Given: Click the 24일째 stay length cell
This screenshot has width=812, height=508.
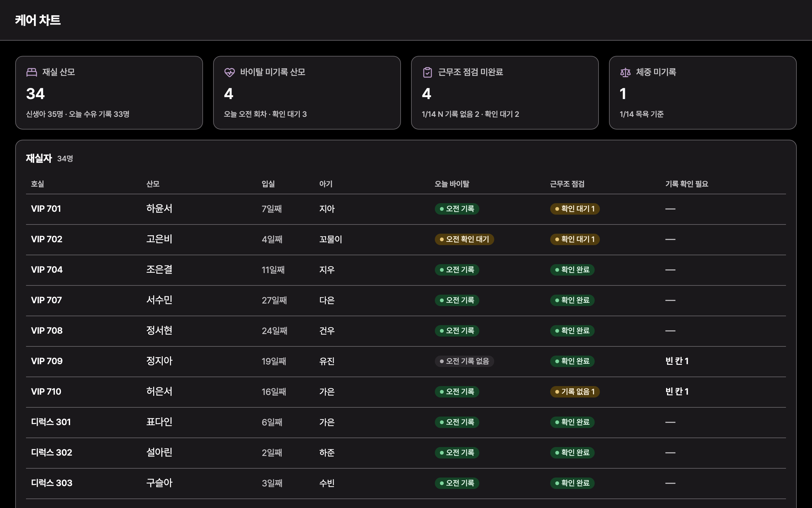Looking at the screenshot, I should pos(274,331).
